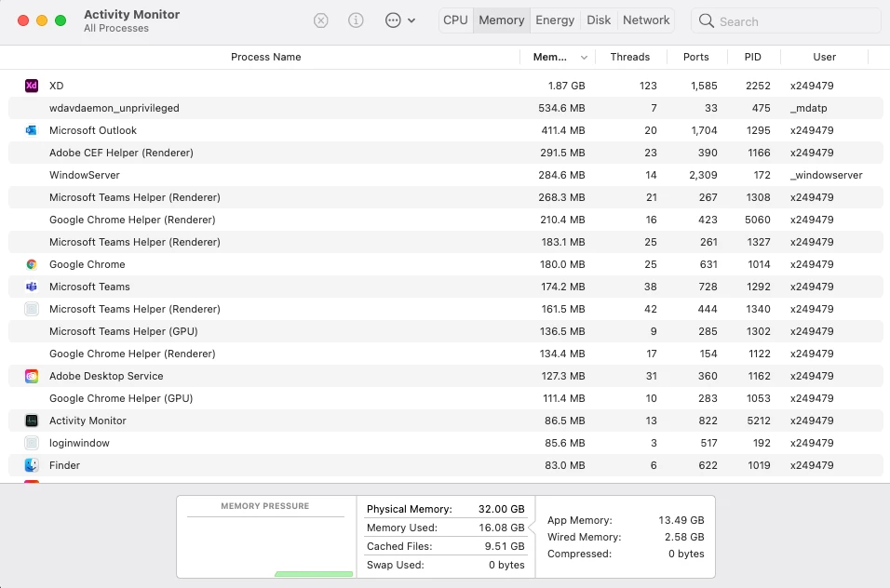Click icon beside Microsoft Teams Helper PID 1340

pyautogui.click(x=32, y=309)
